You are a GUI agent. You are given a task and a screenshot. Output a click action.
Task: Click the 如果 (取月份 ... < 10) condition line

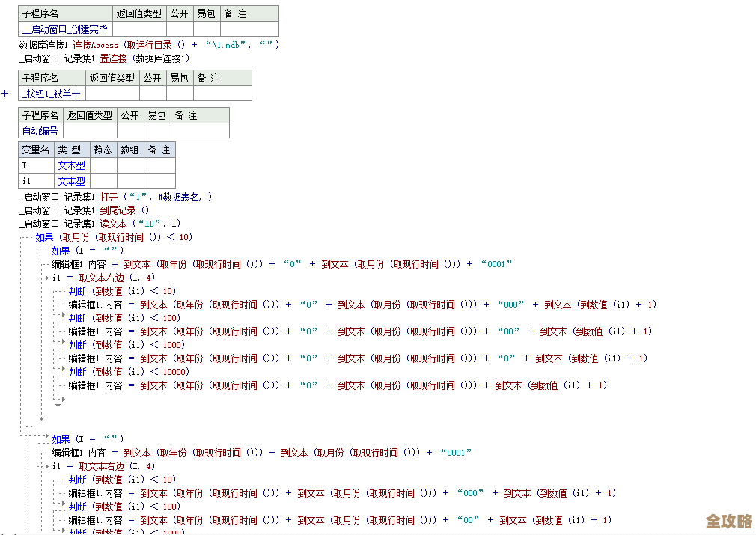point(113,237)
